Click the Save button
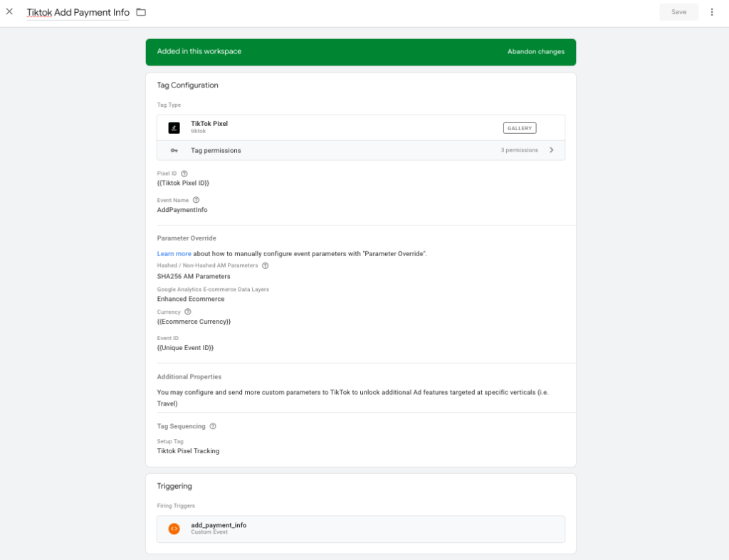 678,11
